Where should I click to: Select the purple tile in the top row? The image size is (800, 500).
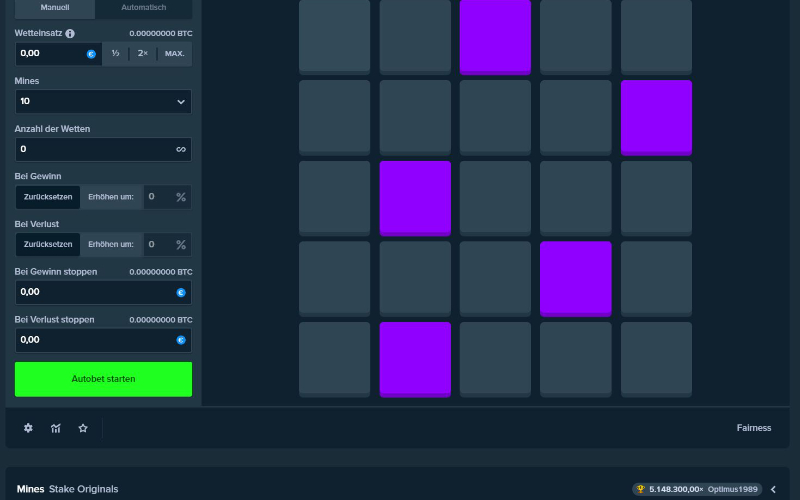[495, 37]
